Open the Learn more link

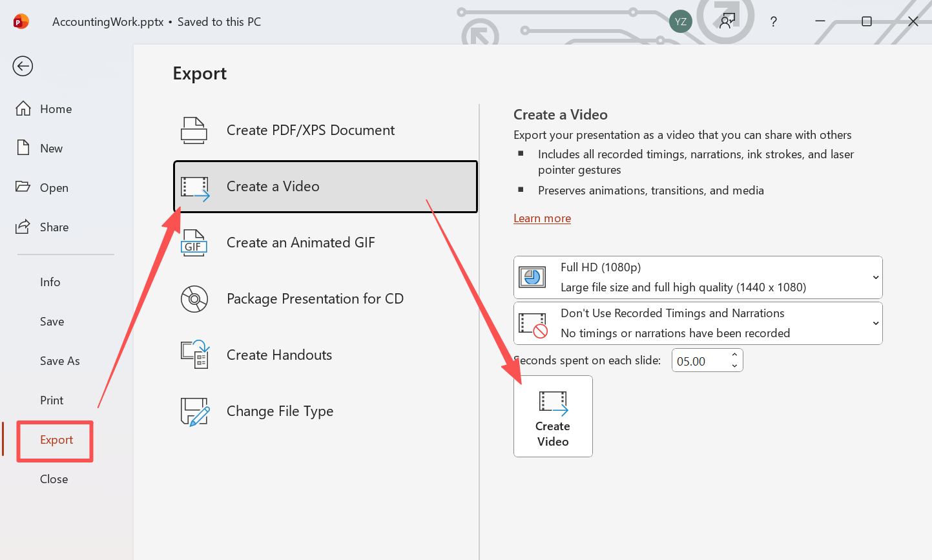pyautogui.click(x=542, y=218)
